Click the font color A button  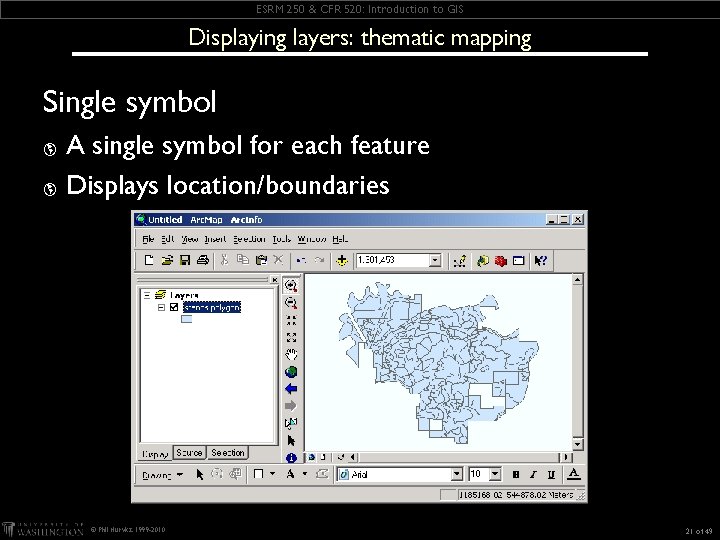[573, 474]
